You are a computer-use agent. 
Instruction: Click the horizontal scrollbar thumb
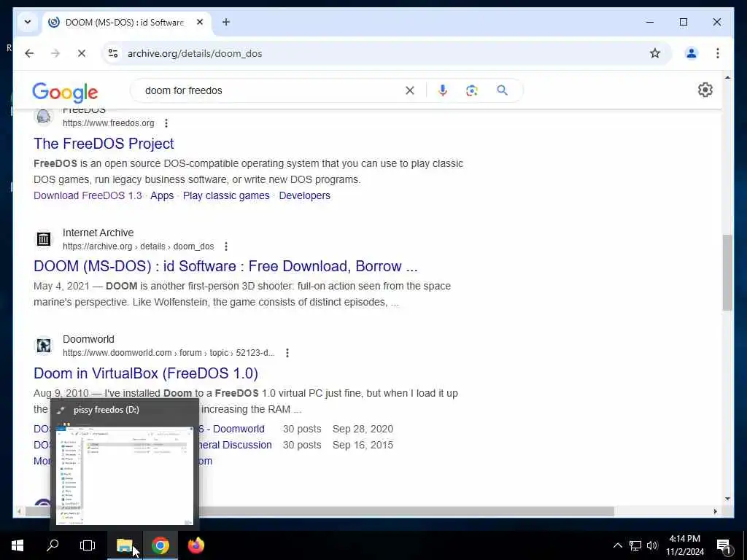tap(320, 511)
